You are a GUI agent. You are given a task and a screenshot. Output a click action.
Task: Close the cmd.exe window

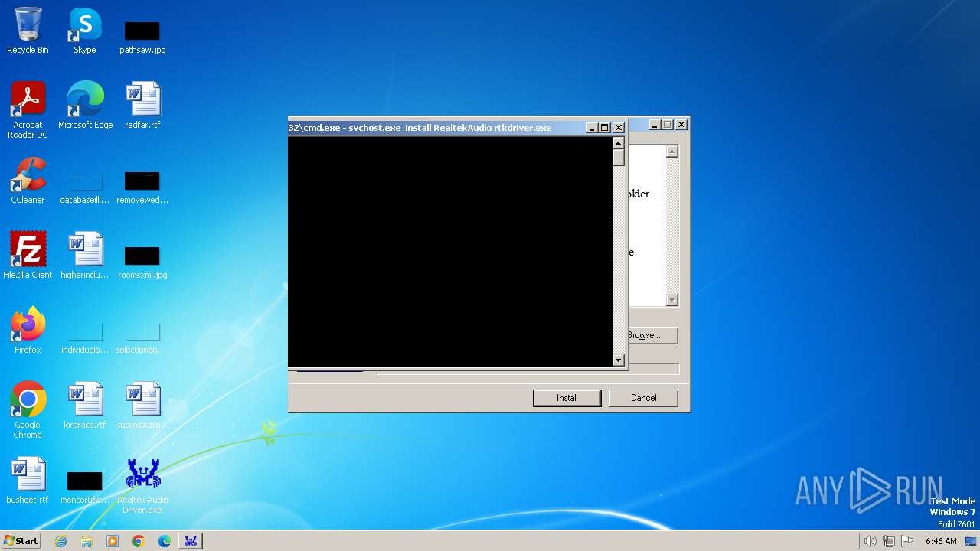tap(619, 128)
